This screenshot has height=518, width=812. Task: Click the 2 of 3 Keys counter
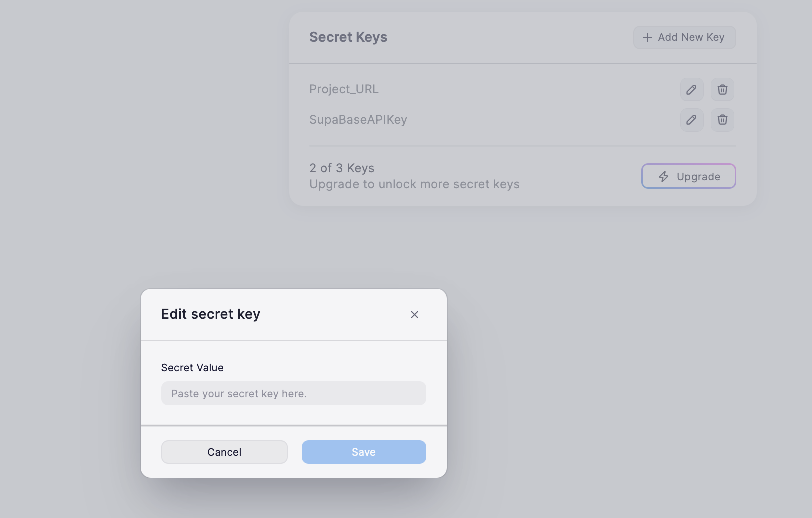[342, 168]
